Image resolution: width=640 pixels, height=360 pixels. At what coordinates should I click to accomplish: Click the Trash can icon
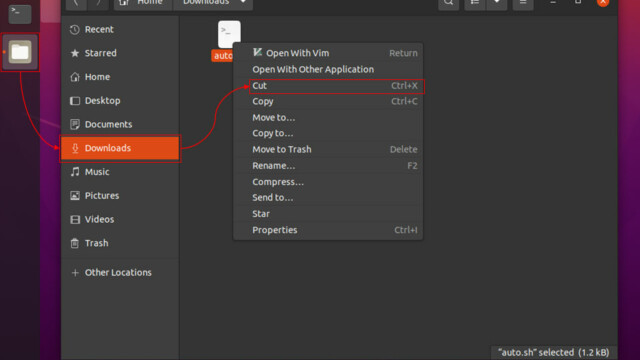click(75, 243)
